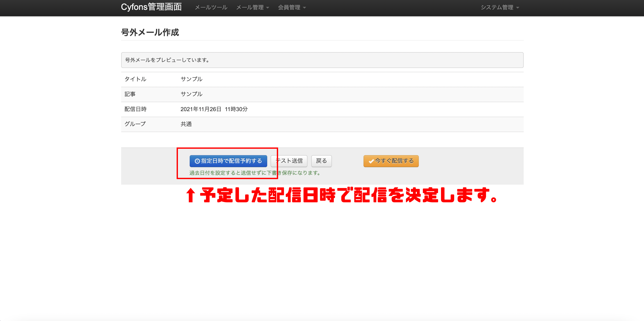
Task: Click the 共通 group value
Action: pos(186,124)
